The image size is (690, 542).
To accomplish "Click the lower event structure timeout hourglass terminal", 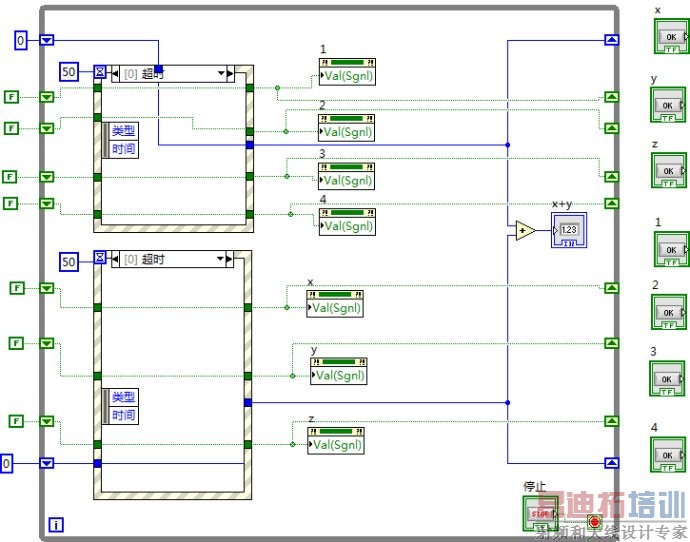I will click(x=100, y=257).
